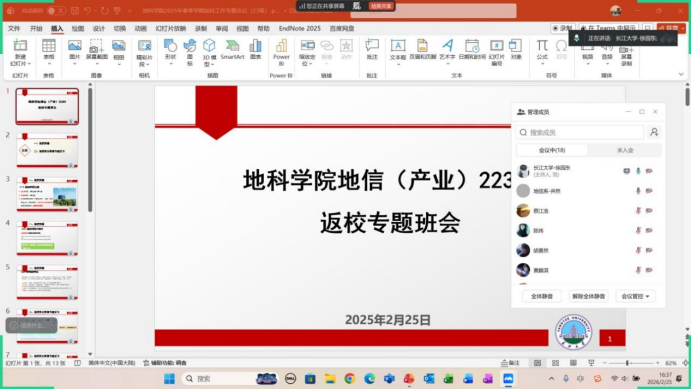Switch to the 未入会 tab
692x389 pixels.
624,150
